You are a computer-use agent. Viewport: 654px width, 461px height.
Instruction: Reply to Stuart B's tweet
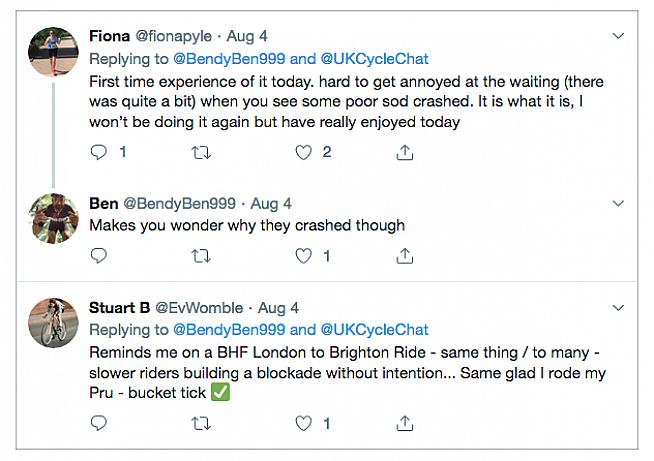pos(98,424)
